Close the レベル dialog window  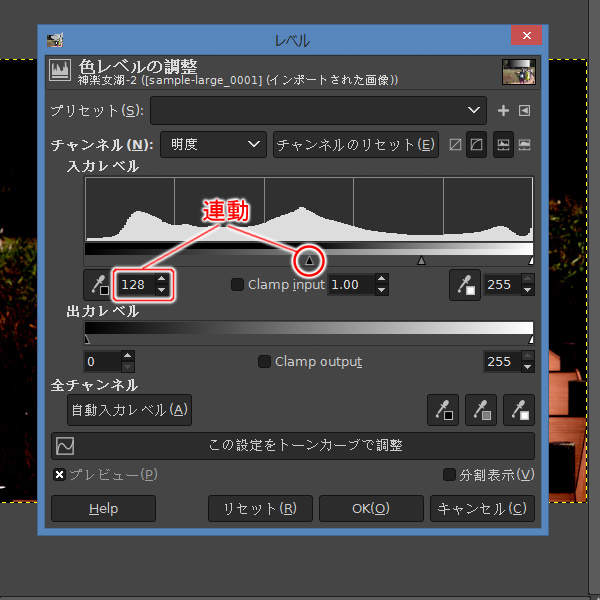[x=527, y=36]
